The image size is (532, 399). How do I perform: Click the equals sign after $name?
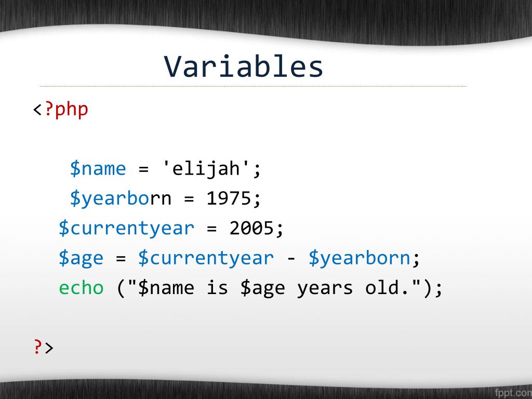click(143, 169)
